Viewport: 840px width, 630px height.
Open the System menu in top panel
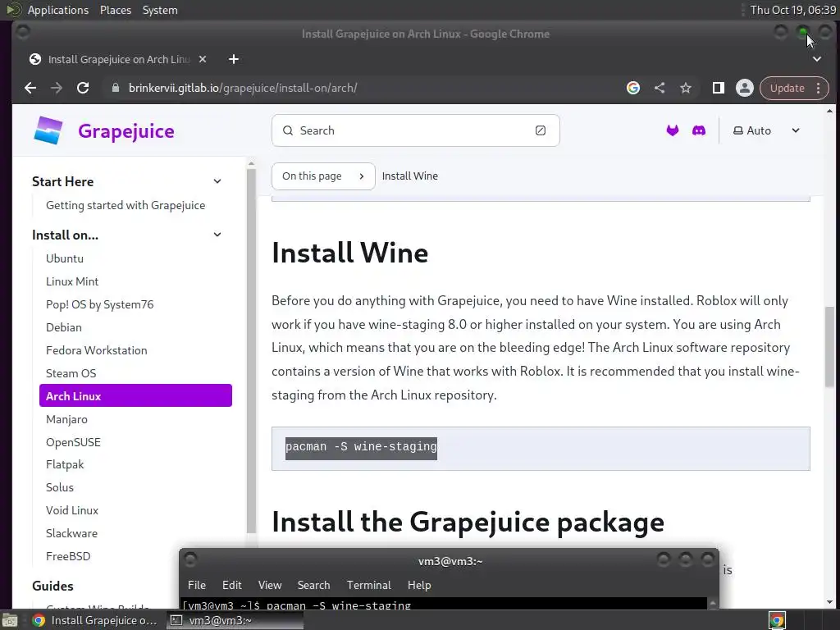click(160, 10)
